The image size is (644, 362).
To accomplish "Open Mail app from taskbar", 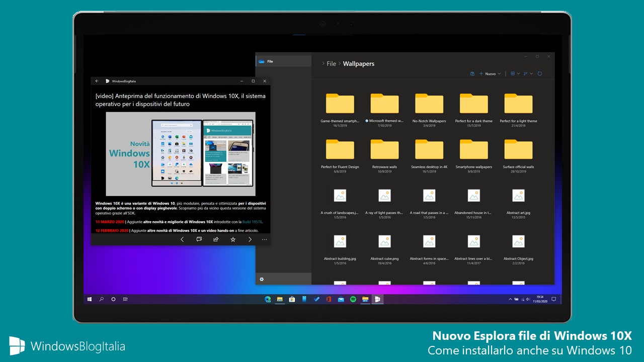I will pyautogui.click(x=341, y=299).
